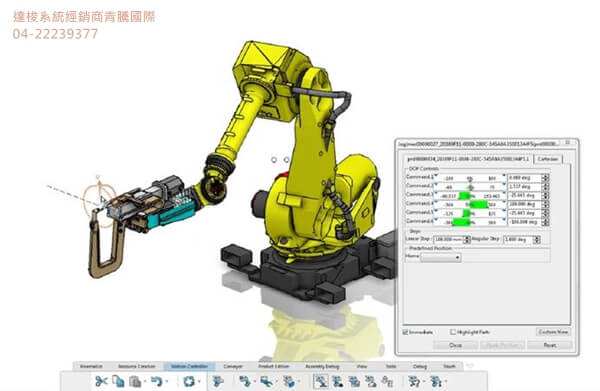The width and height of the screenshot is (600, 391).
Task: Switch to the Cartesian tab
Action: point(548,159)
